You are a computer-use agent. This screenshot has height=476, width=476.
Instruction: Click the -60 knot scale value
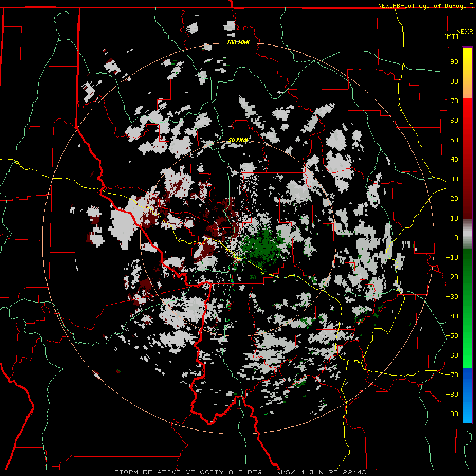coord(452,355)
